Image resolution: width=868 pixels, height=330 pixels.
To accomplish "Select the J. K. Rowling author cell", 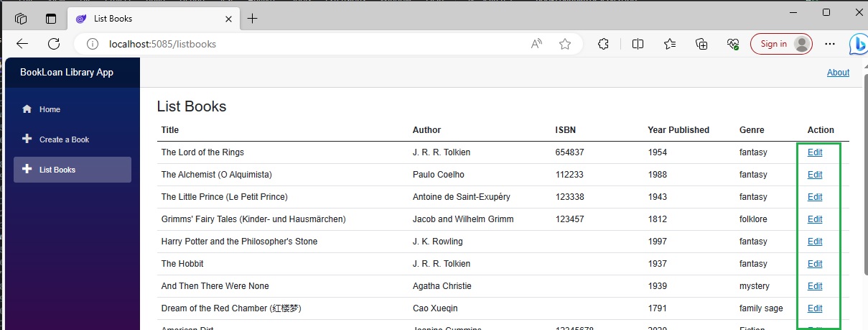I will pos(438,242).
